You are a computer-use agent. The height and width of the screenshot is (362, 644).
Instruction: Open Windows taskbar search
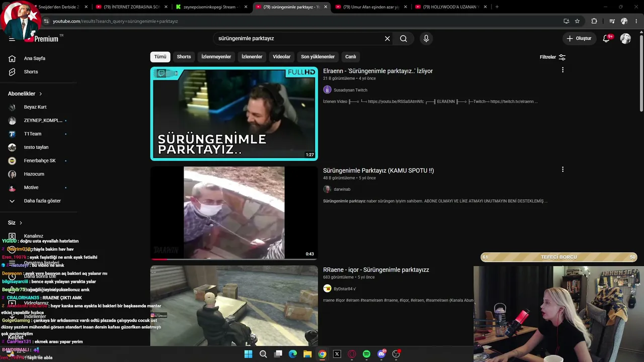click(x=263, y=354)
